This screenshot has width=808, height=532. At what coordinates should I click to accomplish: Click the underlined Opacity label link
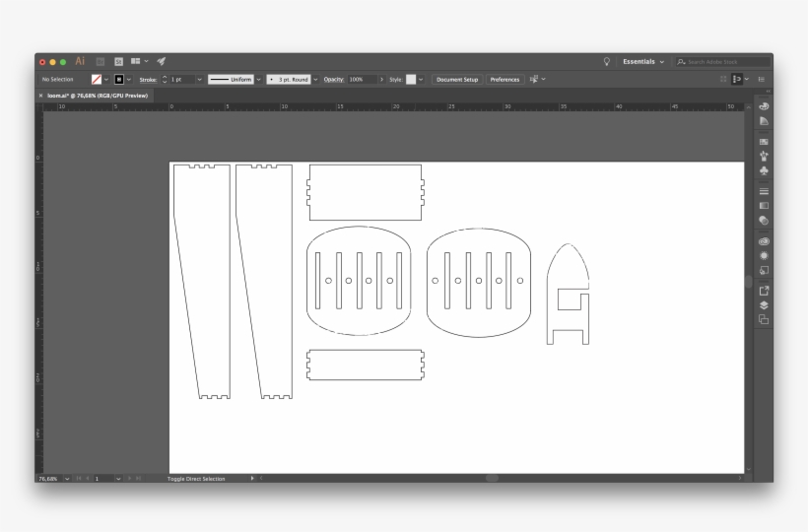pos(333,80)
